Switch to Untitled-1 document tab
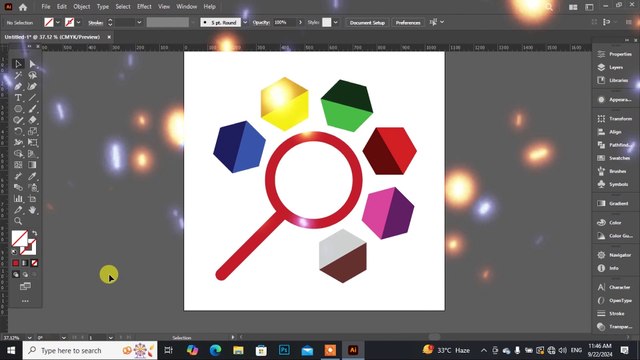The width and height of the screenshot is (640, 360). point(52,37)
